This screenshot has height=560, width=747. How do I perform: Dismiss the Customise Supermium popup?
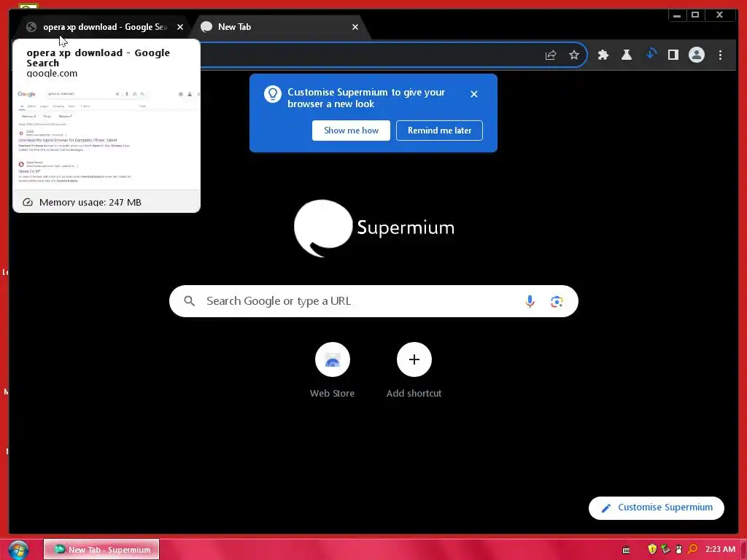474,94
